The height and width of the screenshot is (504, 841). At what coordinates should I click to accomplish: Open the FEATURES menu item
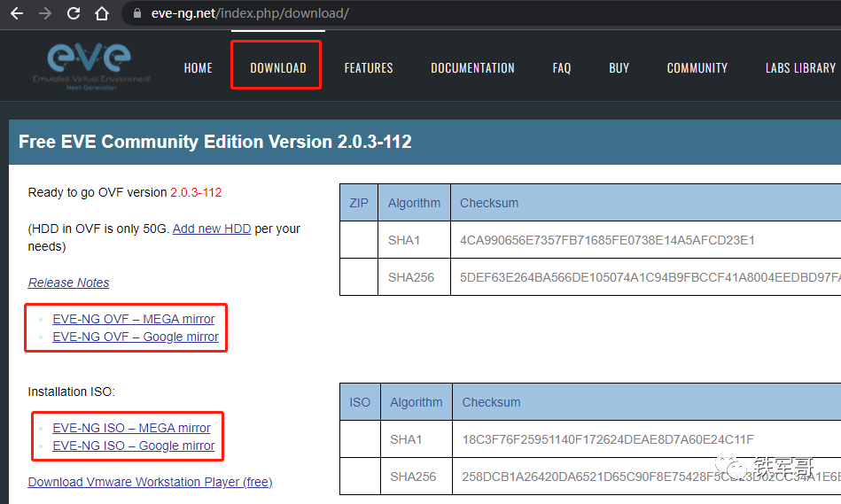point(369,68)
